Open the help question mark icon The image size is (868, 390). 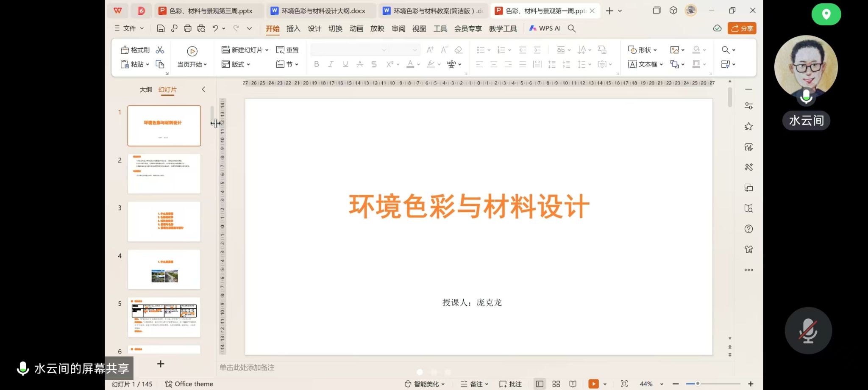pyautogui.click(x=748, y=229)
